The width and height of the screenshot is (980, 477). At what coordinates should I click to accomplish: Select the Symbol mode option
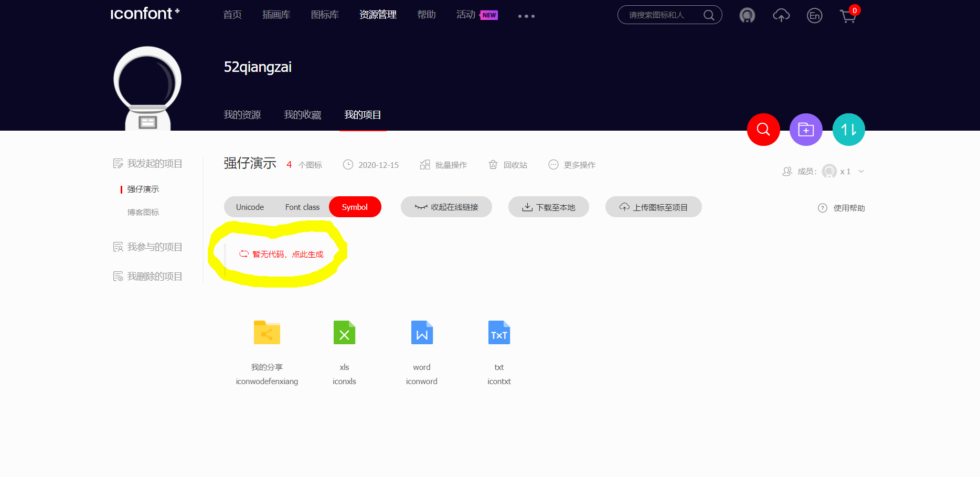coord(355,207)
